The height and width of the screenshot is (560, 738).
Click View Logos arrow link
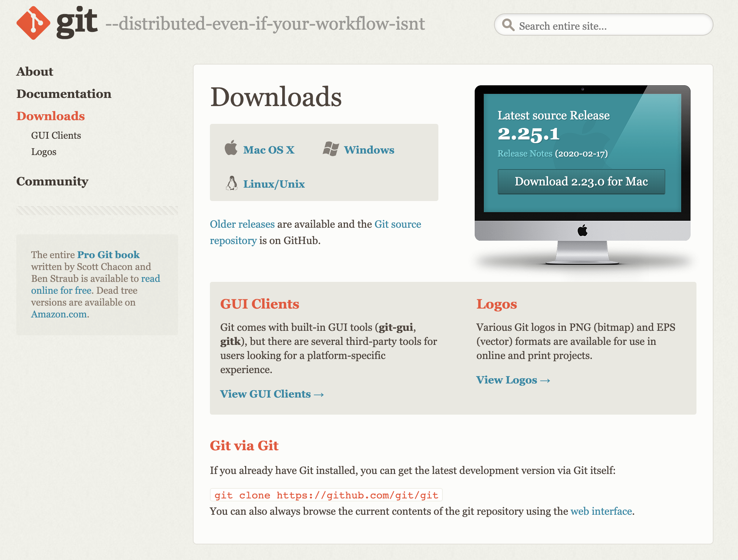click(x=513, y=380)
